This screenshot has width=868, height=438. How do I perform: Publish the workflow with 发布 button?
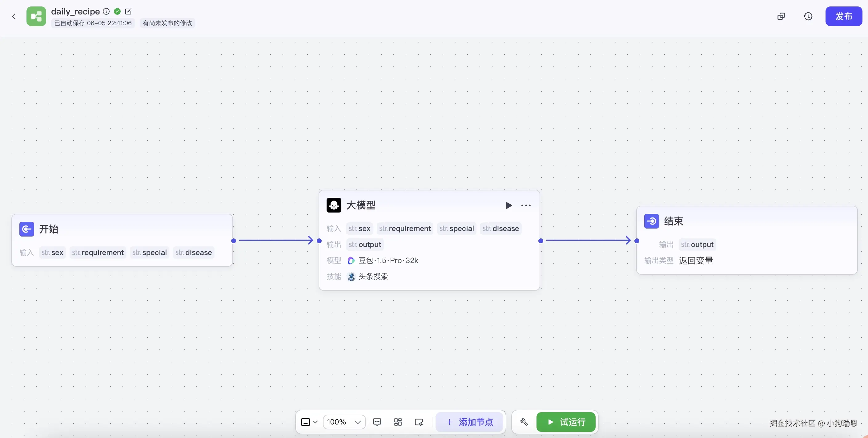pos(844,16)
